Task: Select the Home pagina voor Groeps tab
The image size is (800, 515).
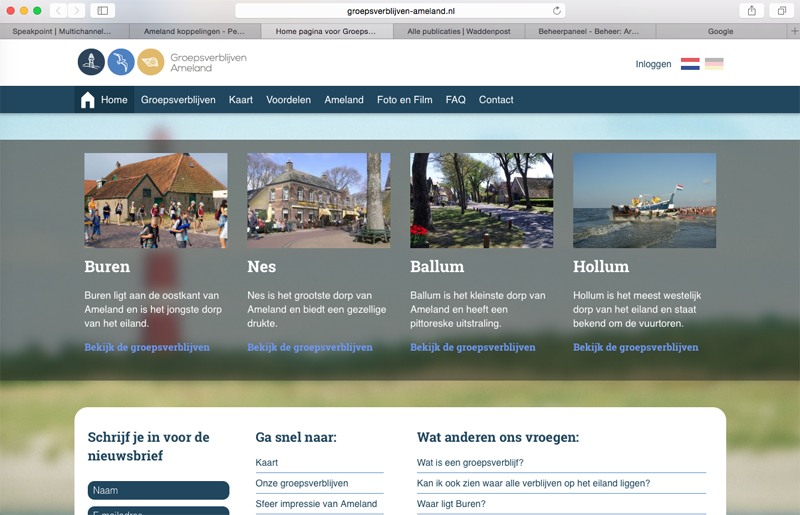Action: coord(327,31)
